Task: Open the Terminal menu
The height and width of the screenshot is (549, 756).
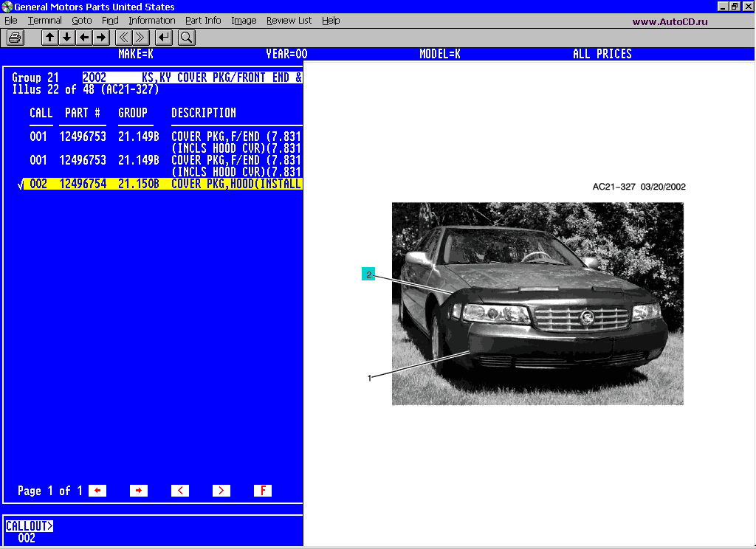Action: 45,20
